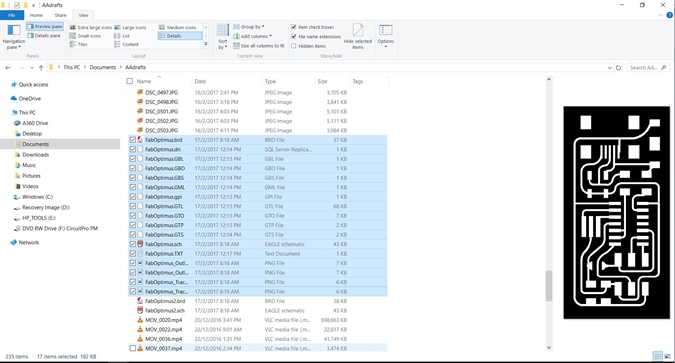Switch to the Home ribbon tab

click(x=36, y=15)
